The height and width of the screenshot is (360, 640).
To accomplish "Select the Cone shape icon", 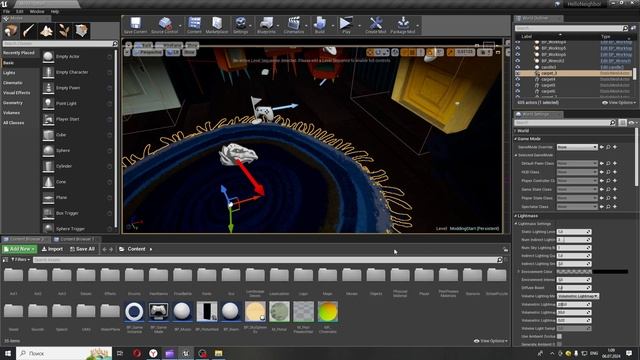I will click(x=48, y=182).
